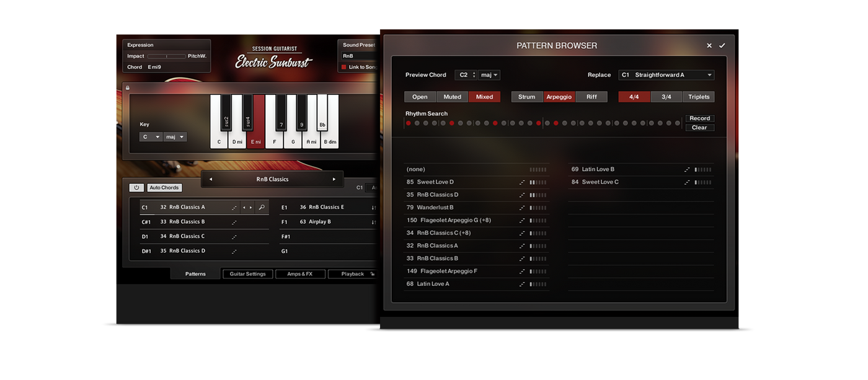
Task: Click arpeggio icon on RnB Classics D slot
Action: [234, 251]
